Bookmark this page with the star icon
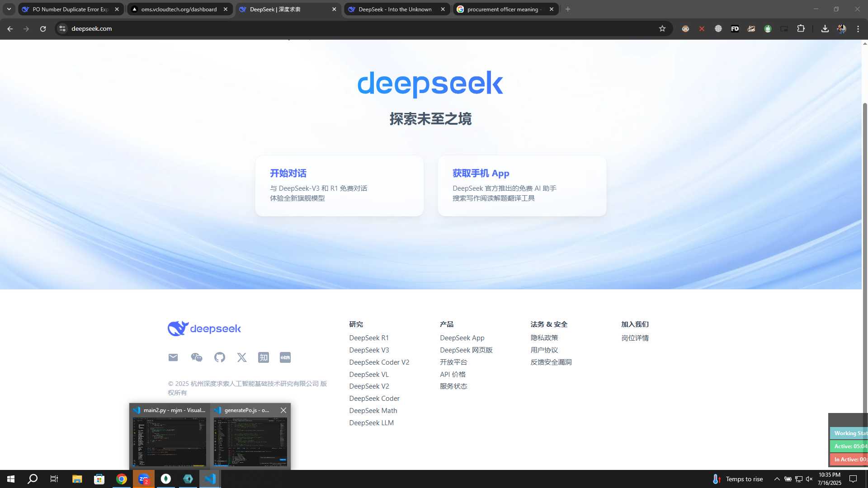Viewport: 868px width, 488px height. (x=662, y=28)
